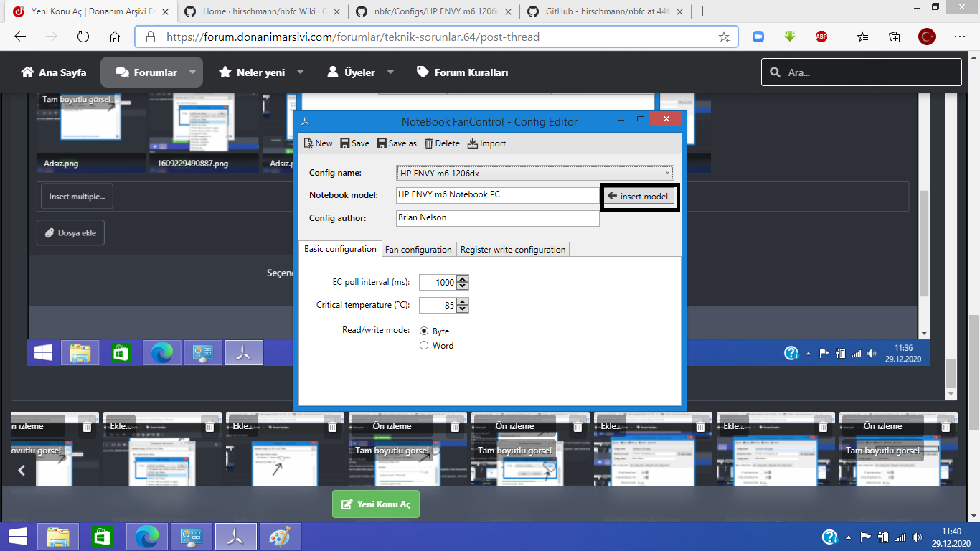Reload the page with the refresh icon
The width and height of the screenshot is (980, 551).
[83, 37]
